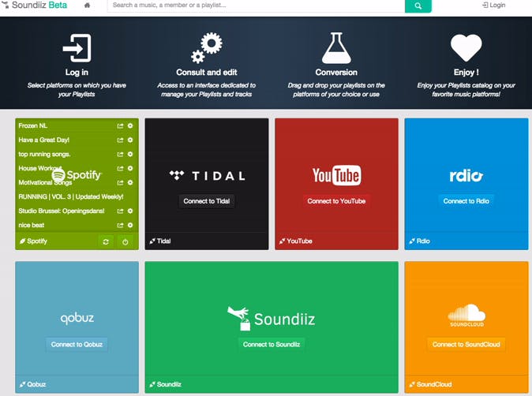This screenshot has width=532, height=396.
Task: Click the Spotify footer label
Action: [33, 241]
